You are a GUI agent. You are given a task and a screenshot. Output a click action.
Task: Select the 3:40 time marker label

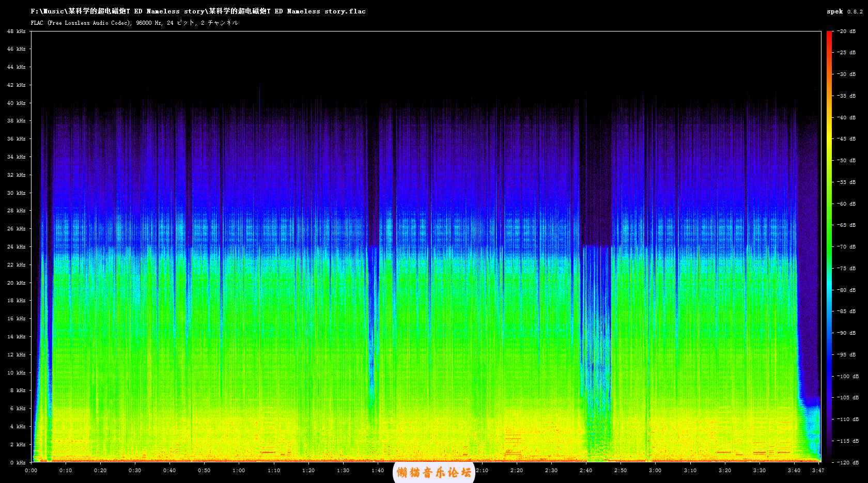[x=794, y=470]
